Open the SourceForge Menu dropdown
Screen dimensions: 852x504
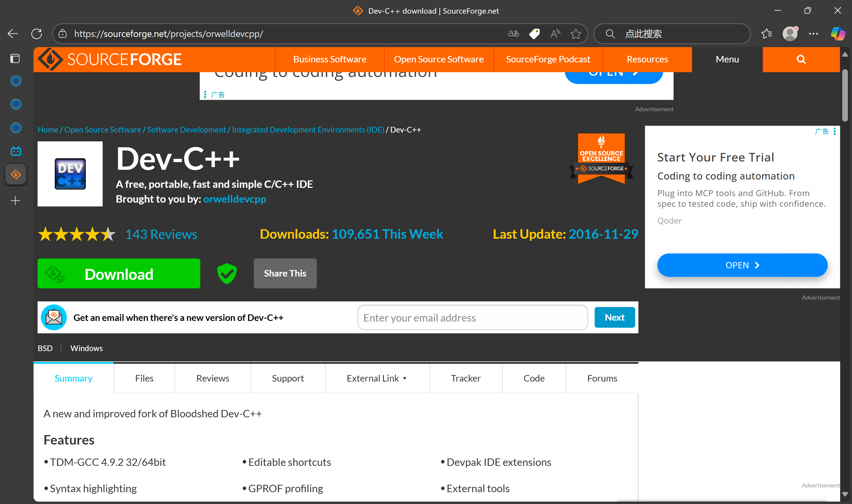pyautogui.click(x=727, y=59)
